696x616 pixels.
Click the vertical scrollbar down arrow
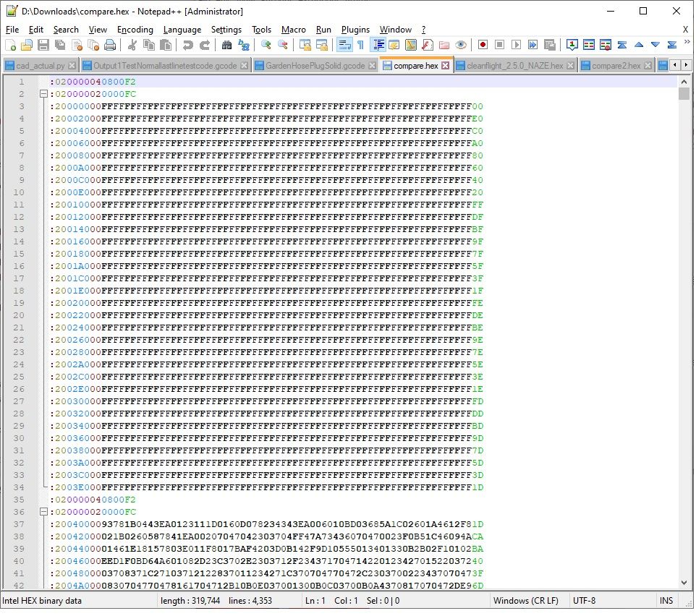684,583
